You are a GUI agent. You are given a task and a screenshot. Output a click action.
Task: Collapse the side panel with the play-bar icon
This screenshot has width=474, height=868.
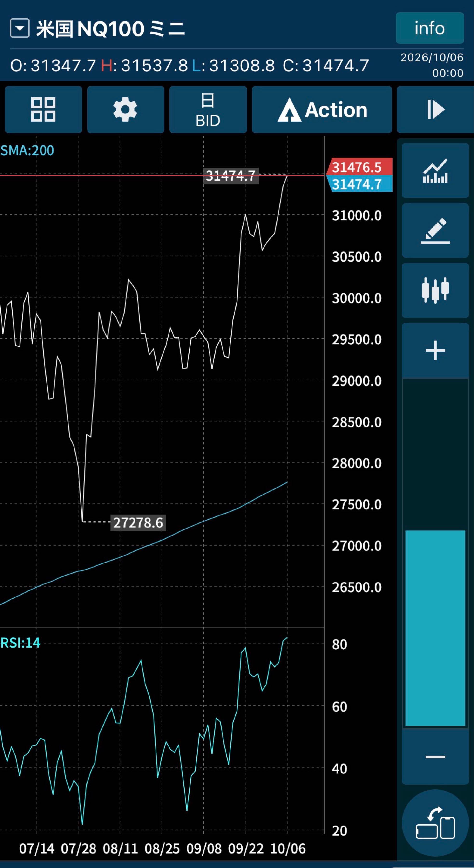436,109
